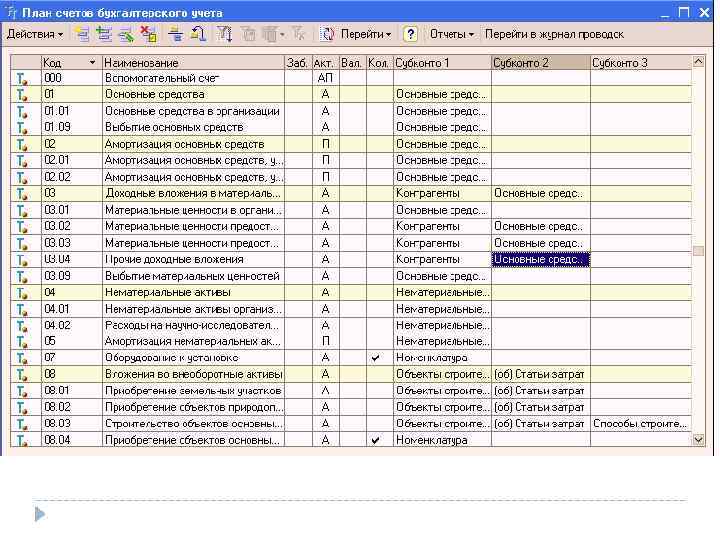Viewport: 720px width, 540px height.
Task: Open the Действия menu
Action: pyautogui.click(x=35, y=34)
